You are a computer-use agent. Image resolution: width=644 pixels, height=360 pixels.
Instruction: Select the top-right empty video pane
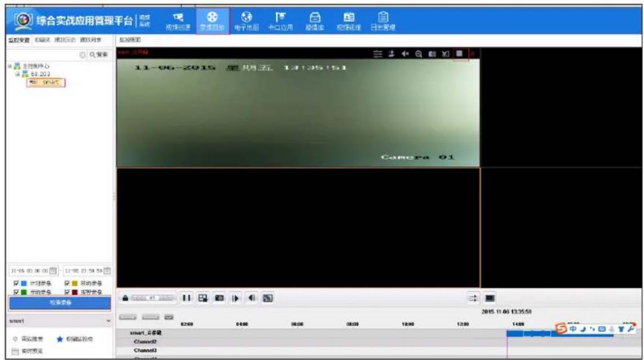561,107
